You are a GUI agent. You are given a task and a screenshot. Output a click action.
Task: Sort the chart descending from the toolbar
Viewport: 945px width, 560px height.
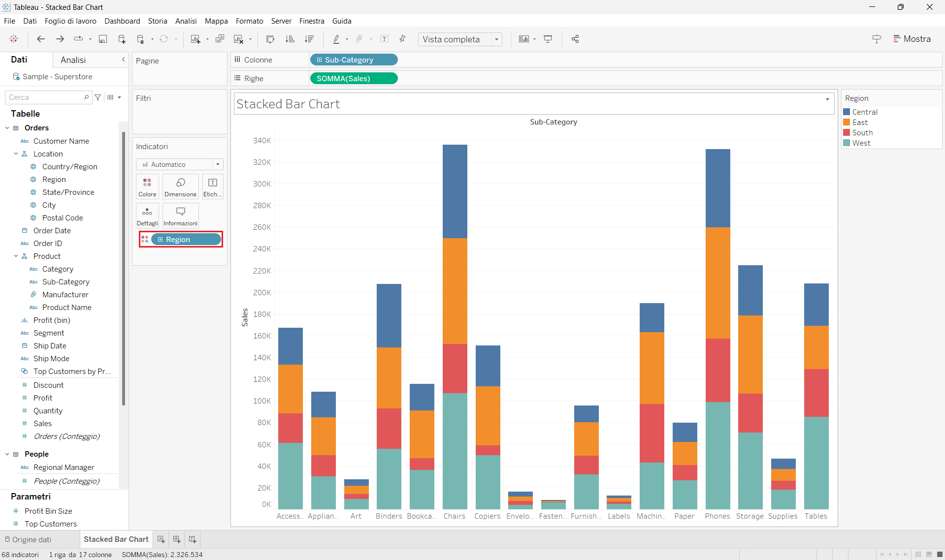click(x=309, y=39)
